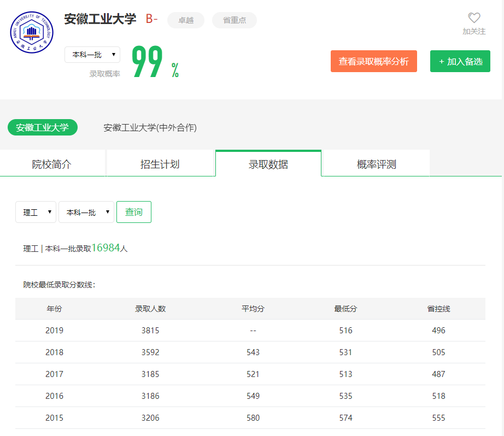The image size is (504, 436).
Task: Click the 加关注 label
Action: [x=474, y=32]
